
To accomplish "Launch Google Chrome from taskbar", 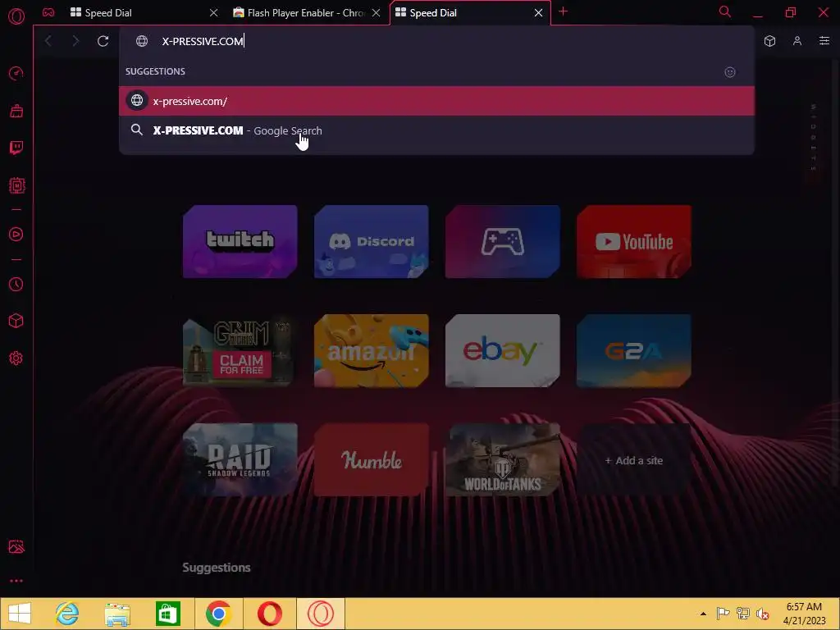I will tap(218, 614).
